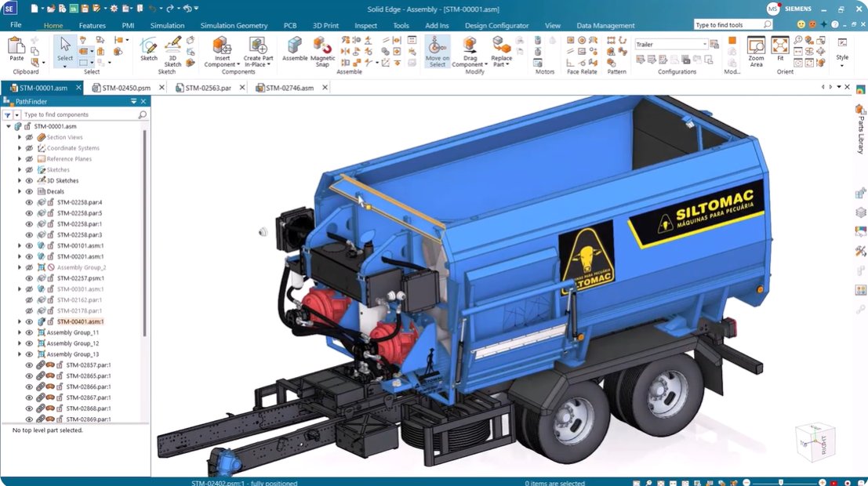Click the PathFinder filter icon
Screen dimensions: 868x486
(8, 114)
